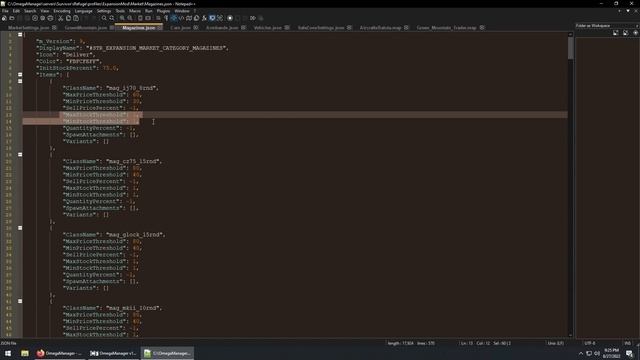Open the taskbar notification center icon
The width and height of the screenshot is (640, 360).
point(629,353)
